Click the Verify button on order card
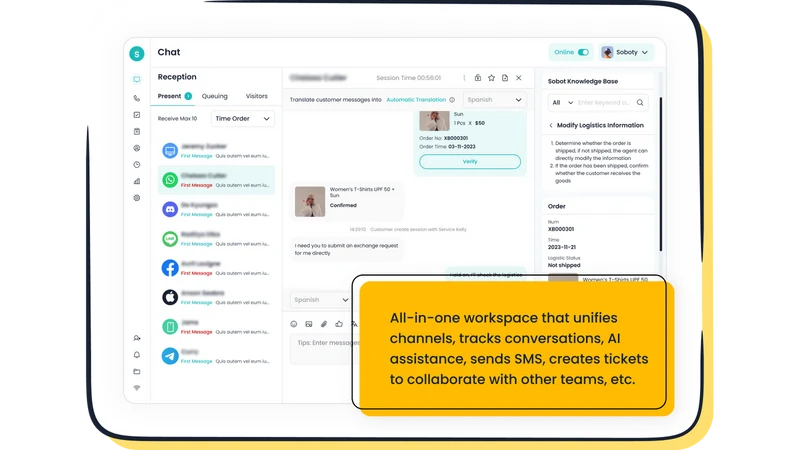 (x=470, y=162)
